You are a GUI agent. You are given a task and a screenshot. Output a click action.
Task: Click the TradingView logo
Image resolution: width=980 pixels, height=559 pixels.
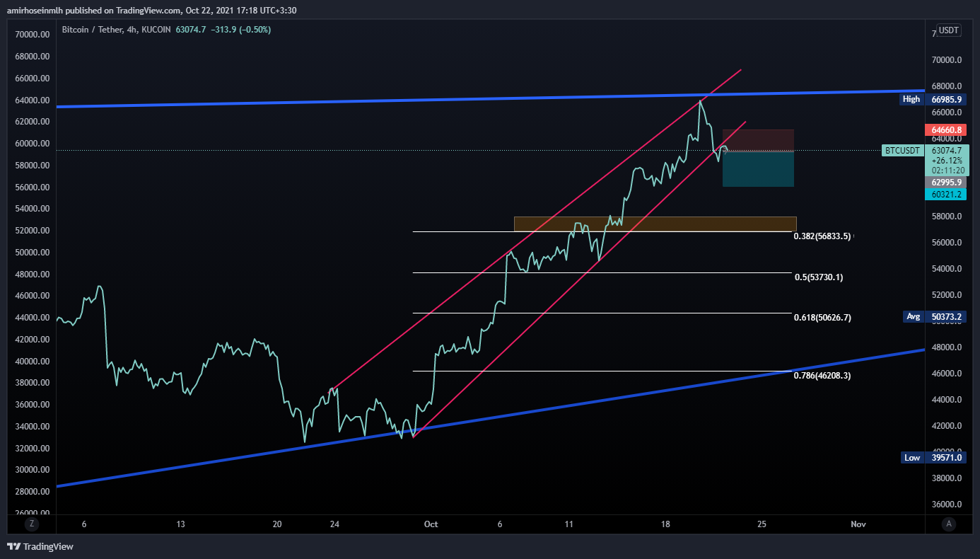[40, 546]
